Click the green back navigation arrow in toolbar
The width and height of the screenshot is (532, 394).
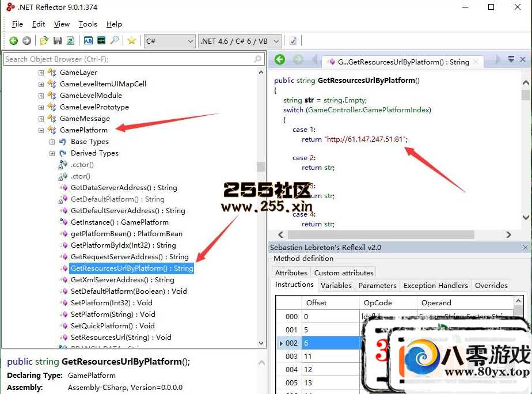tap(13, 41)
